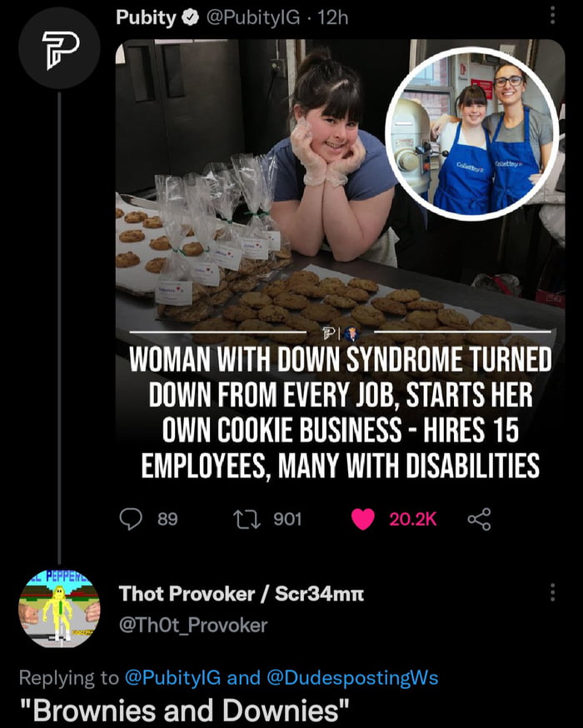The height and width of the screenshot is (728, 583).
Task: Tap the share icon under the tweet
Action: click(x=479, y=519)
